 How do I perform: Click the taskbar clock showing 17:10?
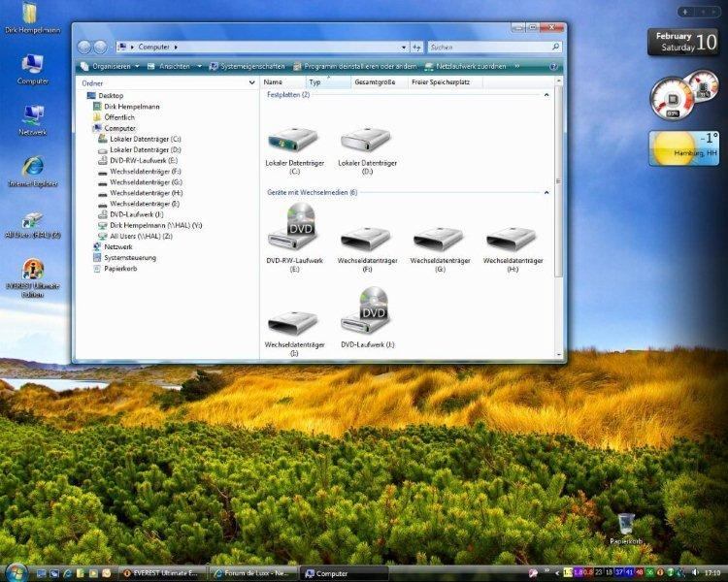(x=711, y=573)
